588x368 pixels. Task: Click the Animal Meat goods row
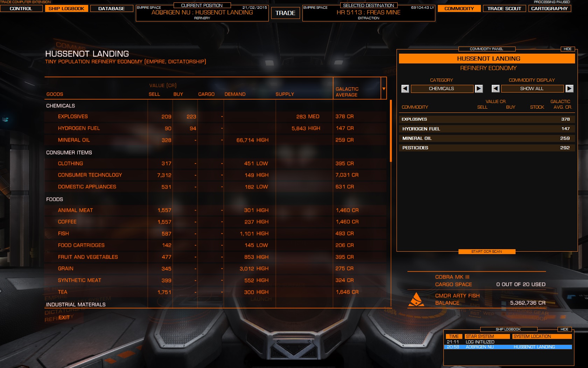[215, 210]
